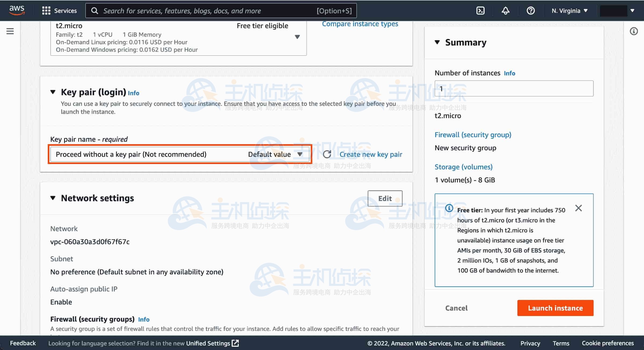Screen dimensions: 644x350
Task: Open AWS CloudShell terminal icon
Action: [480, 11]
